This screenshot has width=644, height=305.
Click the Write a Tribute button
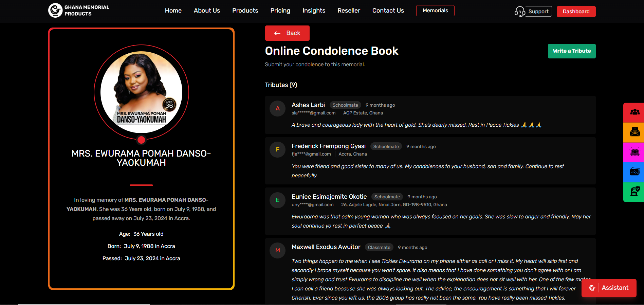(x=572, y=51)
